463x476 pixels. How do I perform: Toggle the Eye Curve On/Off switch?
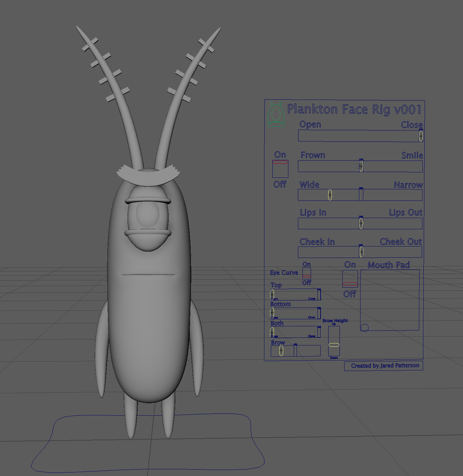(307, 276)
